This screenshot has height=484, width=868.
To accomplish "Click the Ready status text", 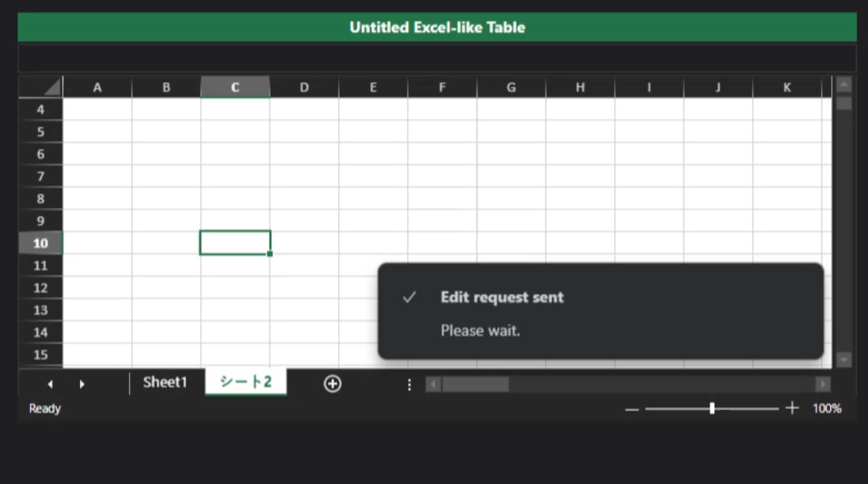I will tap(45, 409).
